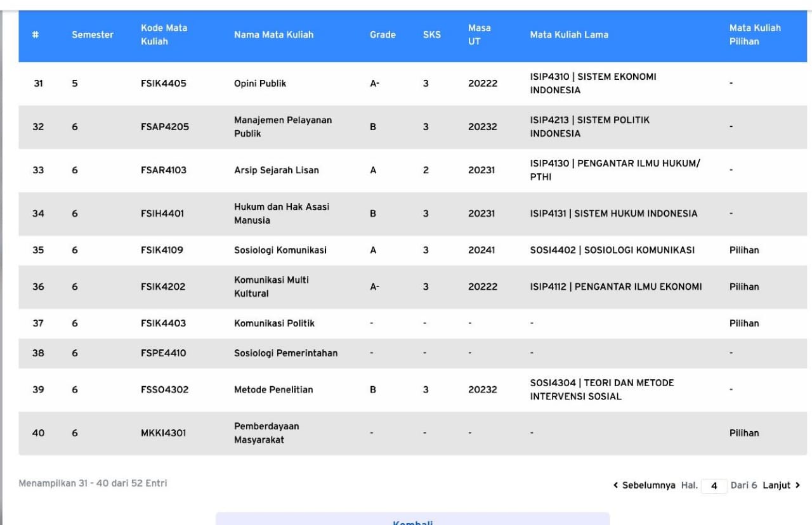Click Pilihan in Pemberdayaan Masyarakat row
The width and height of the screenshot is (812, 525).
click(744, 433)
